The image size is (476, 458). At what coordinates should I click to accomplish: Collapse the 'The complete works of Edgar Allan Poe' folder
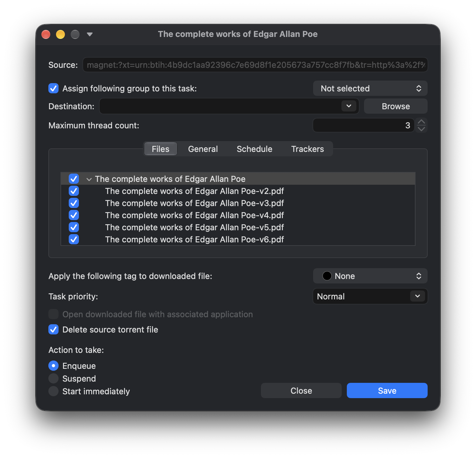click(x=89, y=179)
